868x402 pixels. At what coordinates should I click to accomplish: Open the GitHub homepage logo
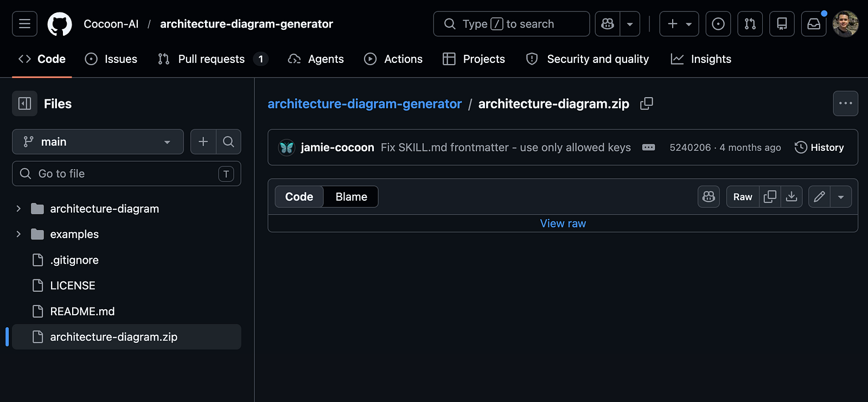pos(60,24)
